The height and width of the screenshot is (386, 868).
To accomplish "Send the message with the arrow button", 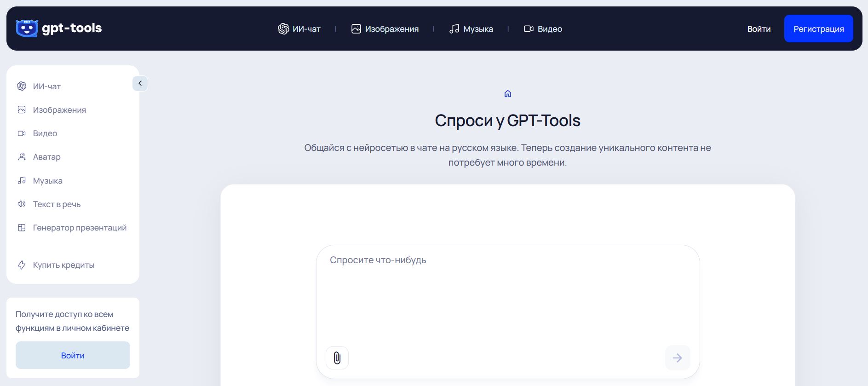I will click(x=678, y=358).
